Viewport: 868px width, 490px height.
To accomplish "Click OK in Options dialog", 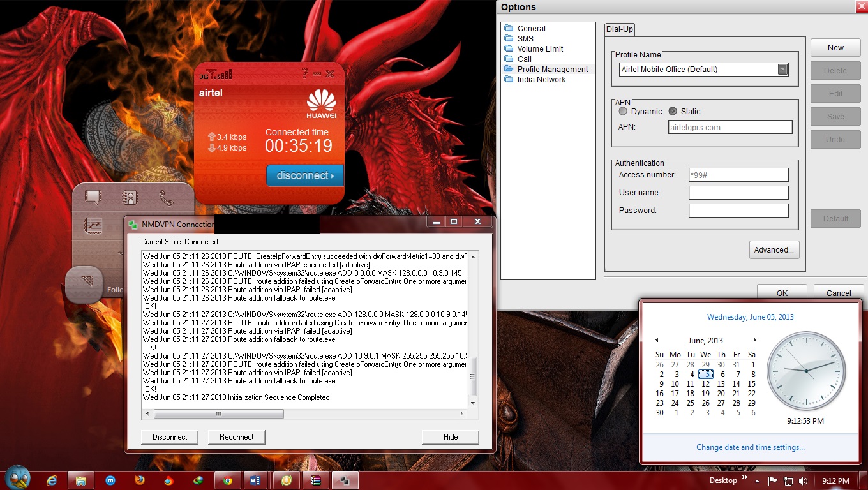I will point(782,292).
